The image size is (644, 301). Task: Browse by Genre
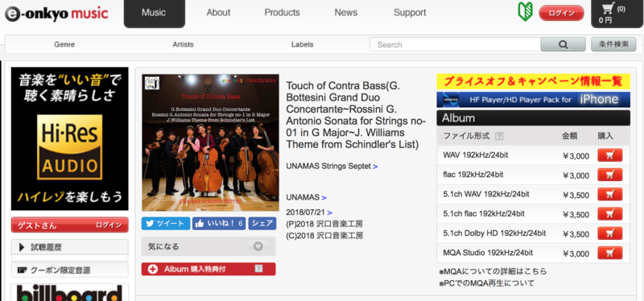coord(64,44)
